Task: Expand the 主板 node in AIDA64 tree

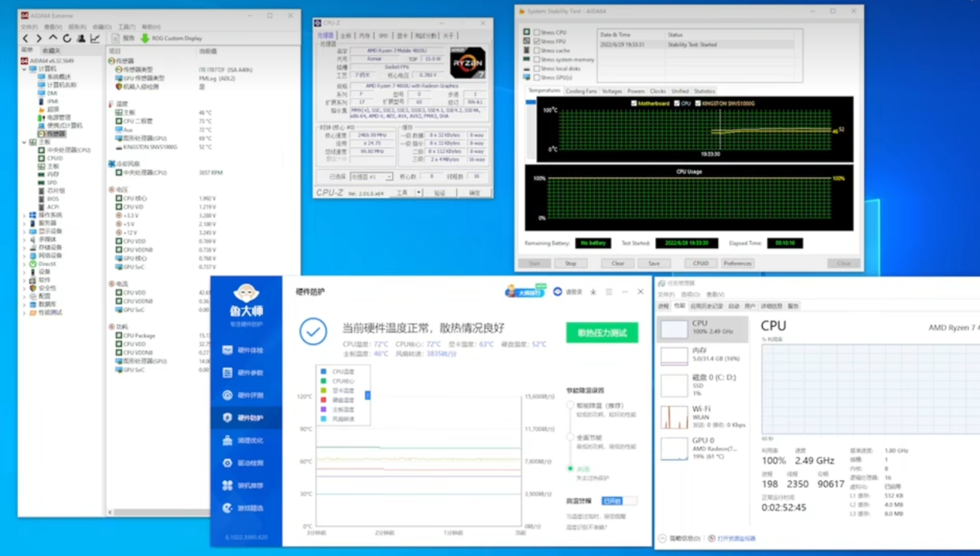Action: pos(24,142)
